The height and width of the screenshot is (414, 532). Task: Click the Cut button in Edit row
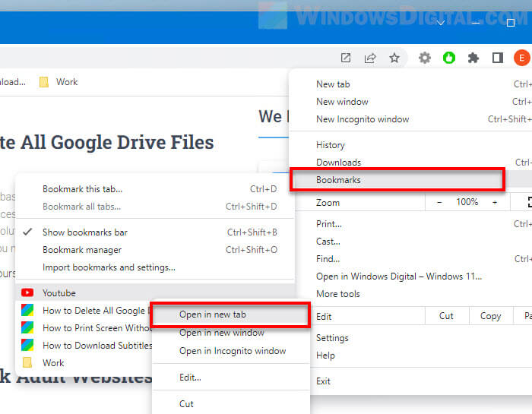(x=446, y=316)
